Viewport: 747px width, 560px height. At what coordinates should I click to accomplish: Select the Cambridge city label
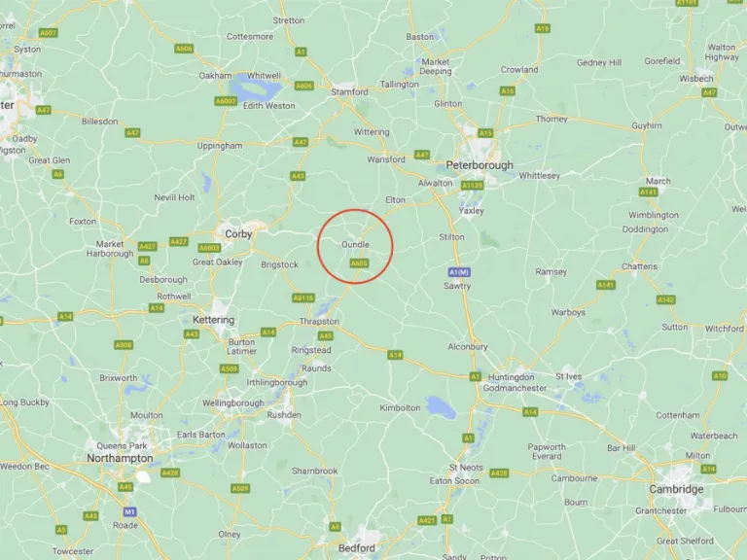pyautogui.click(x=676, y=489)
